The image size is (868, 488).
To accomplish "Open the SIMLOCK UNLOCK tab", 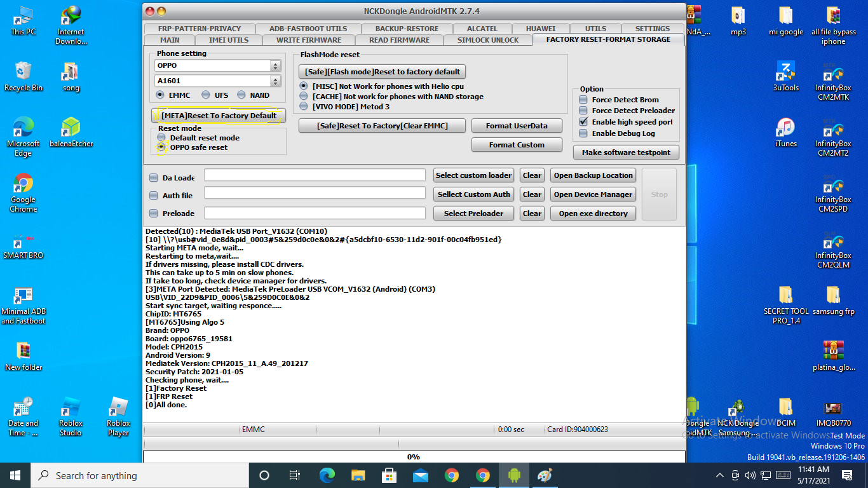I will pos(488,39).
